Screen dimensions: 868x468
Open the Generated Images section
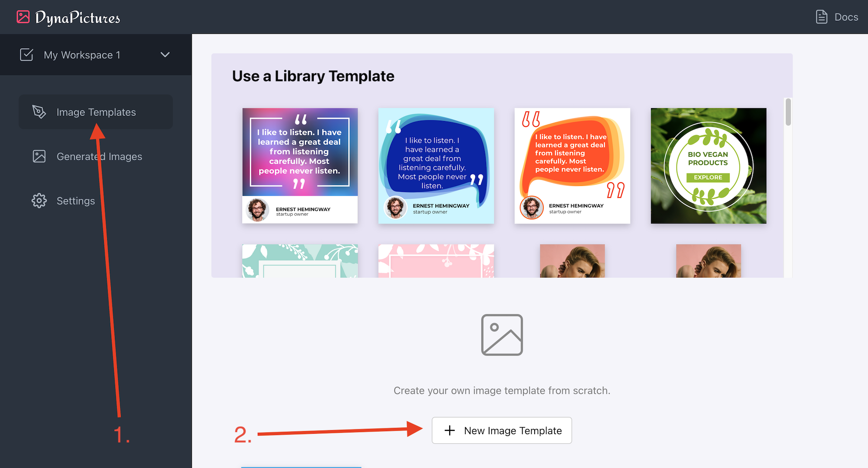coord(99,156)
